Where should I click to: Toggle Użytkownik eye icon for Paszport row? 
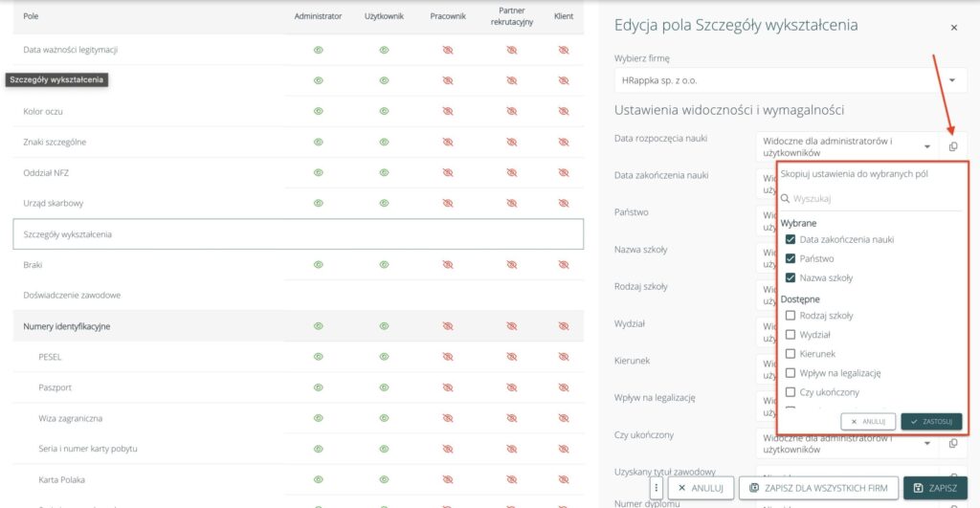click(384, 387)
